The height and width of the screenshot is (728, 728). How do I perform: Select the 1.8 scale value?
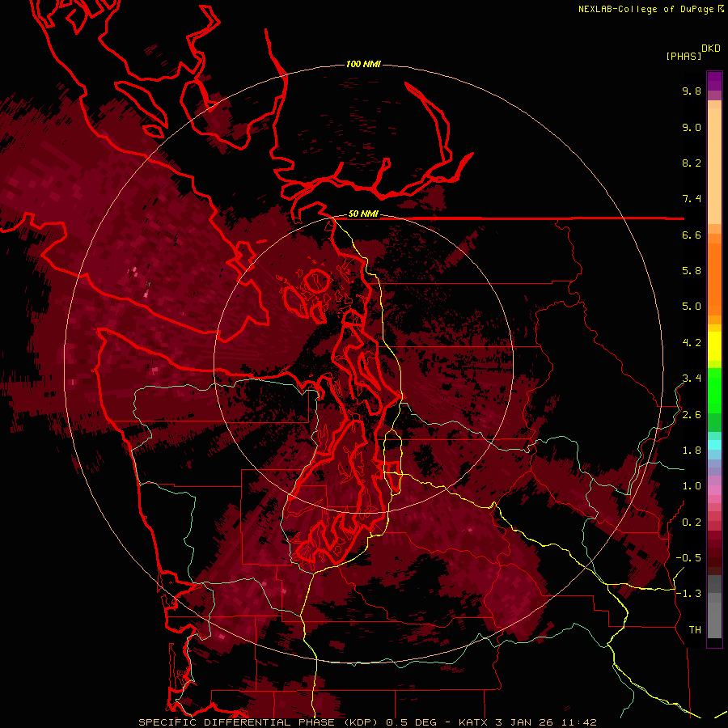pyautogui.click(x=692, y=451)
